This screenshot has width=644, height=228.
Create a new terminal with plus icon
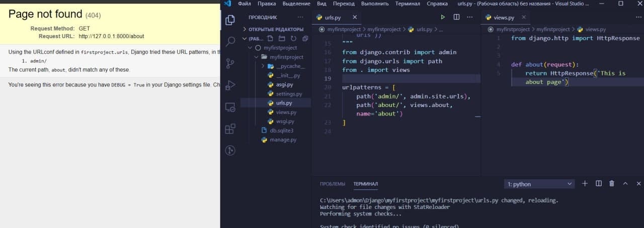point(585,184)
